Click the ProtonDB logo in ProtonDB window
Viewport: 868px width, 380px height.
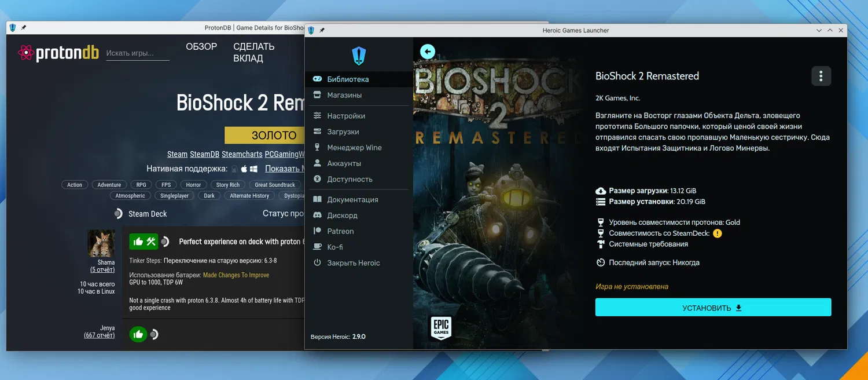tap(58, 53)
